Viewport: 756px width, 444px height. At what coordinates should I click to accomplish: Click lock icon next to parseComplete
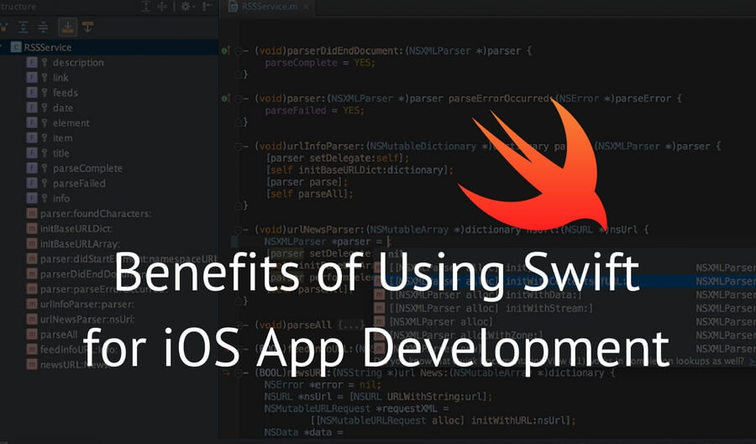(44, 168)
